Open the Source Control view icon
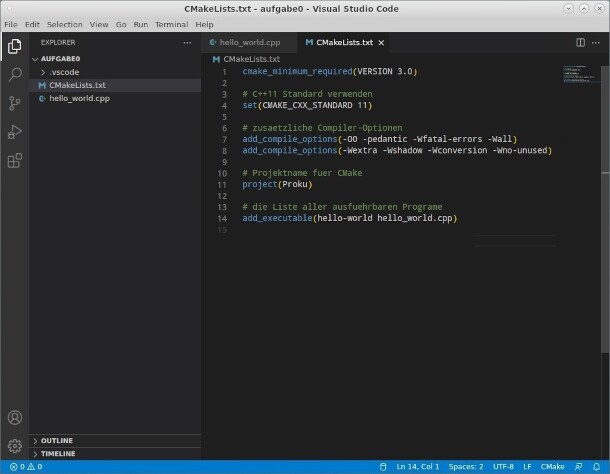This screenshot has height=474, width=610. (14, 103)
